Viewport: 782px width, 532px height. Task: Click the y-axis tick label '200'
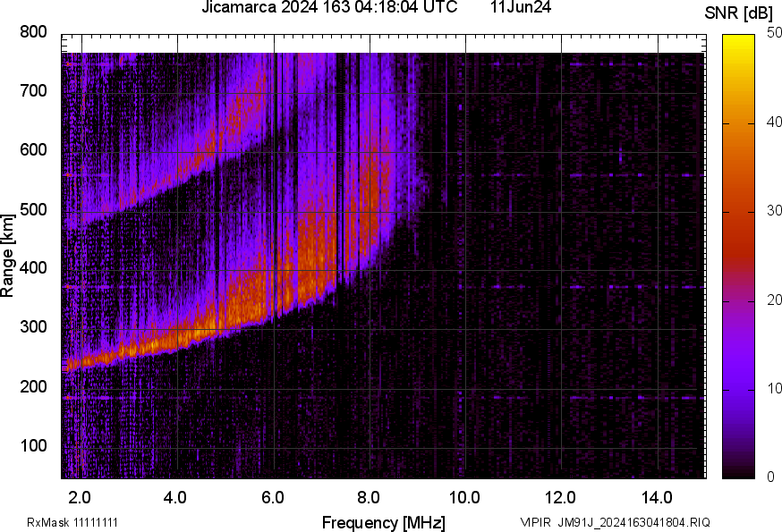(33, 386)
